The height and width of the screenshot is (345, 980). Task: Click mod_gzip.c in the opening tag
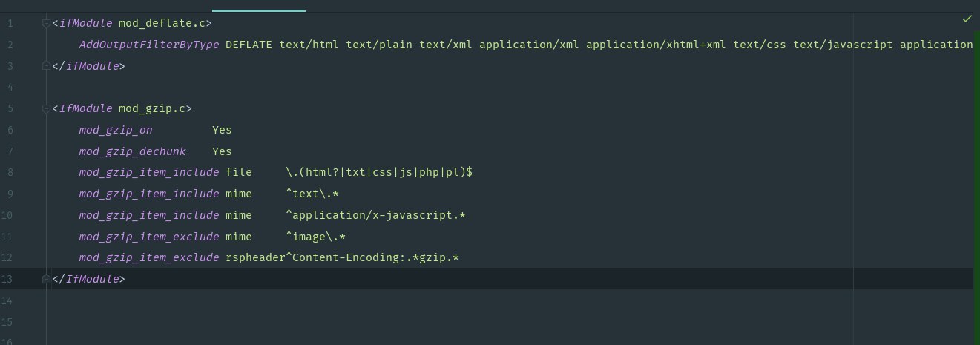pos(152,108)
